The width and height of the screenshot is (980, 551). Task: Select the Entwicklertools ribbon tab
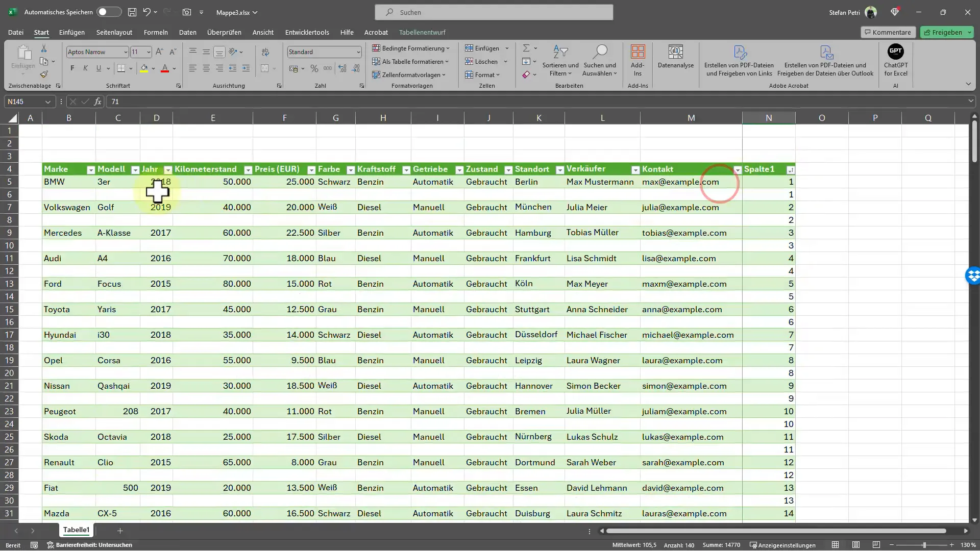[307, 32]
